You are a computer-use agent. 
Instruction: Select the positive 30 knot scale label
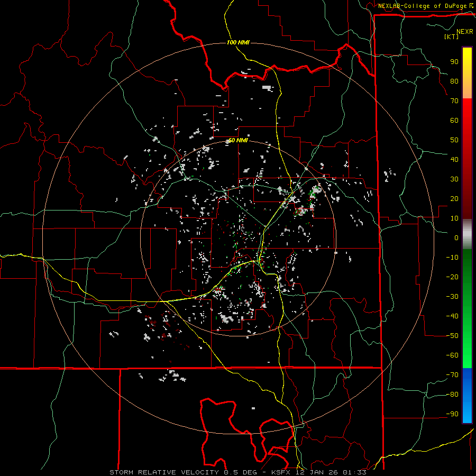pos(454,179)
